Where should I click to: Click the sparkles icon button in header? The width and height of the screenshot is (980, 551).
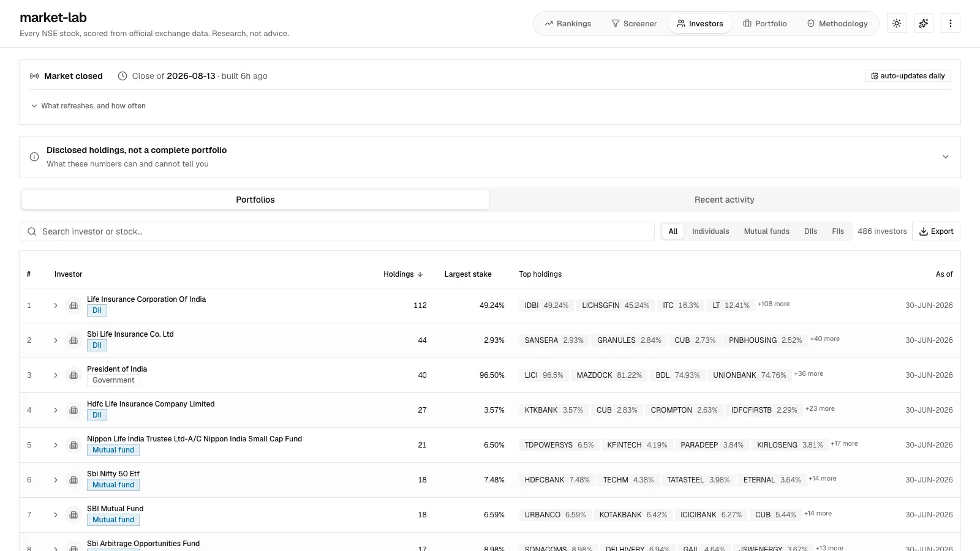coord(924,23)
